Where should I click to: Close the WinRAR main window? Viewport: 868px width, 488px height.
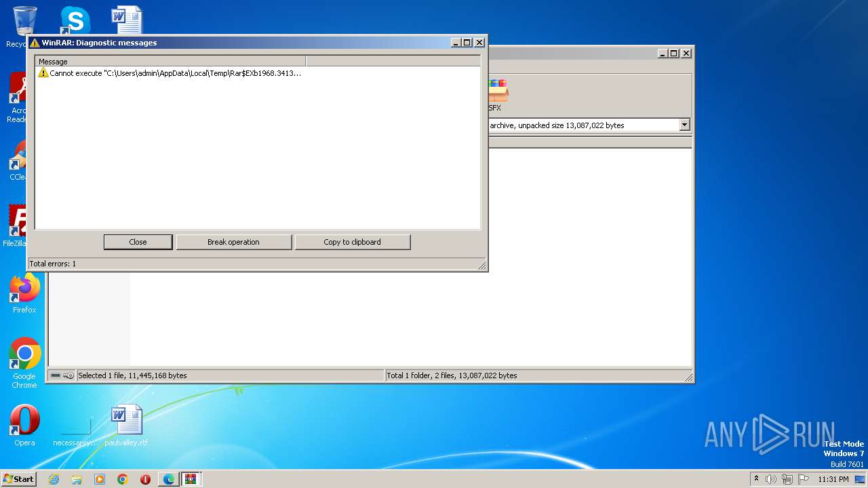pos(686,53)
